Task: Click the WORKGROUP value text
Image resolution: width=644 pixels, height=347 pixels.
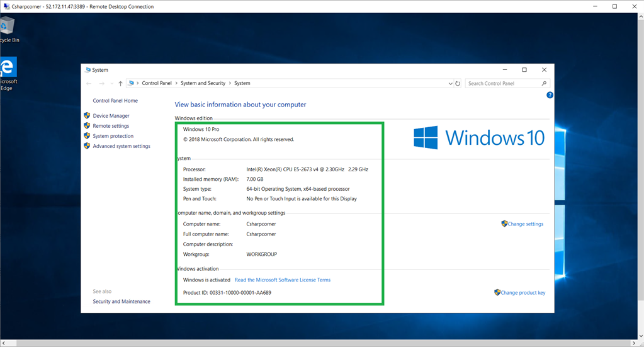Action: click(262, 254)
